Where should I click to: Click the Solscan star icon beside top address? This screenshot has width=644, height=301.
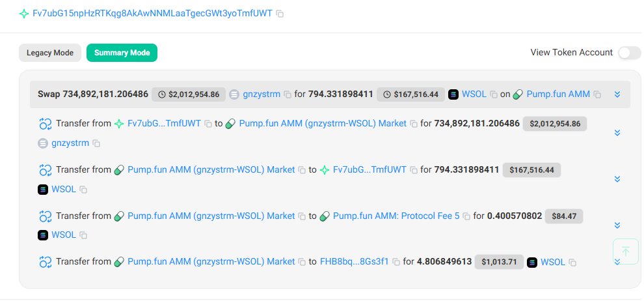pos(24,14)
